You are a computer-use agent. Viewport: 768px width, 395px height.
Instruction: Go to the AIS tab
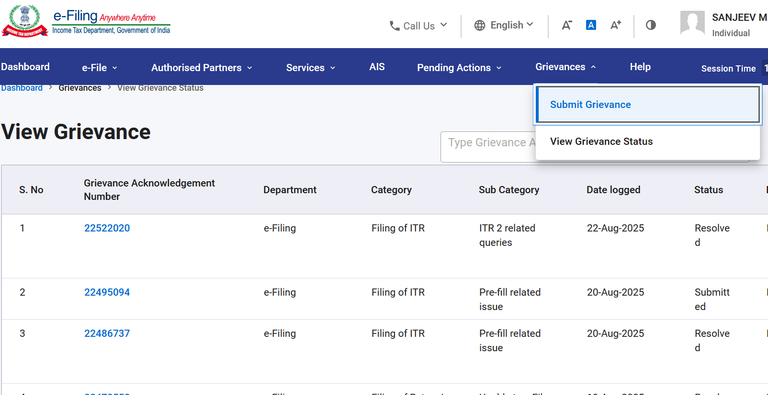point(377,67)
